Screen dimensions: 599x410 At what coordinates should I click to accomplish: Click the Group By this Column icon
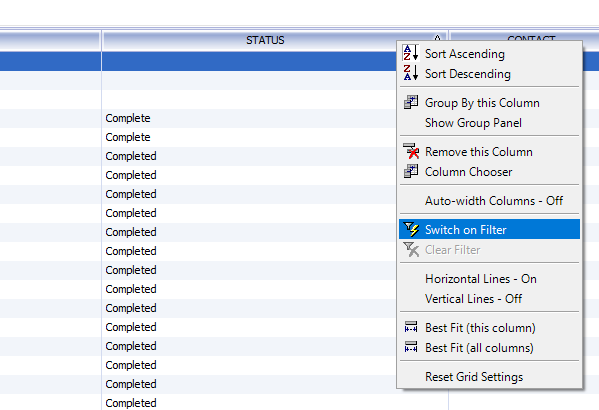coord(411,102)
